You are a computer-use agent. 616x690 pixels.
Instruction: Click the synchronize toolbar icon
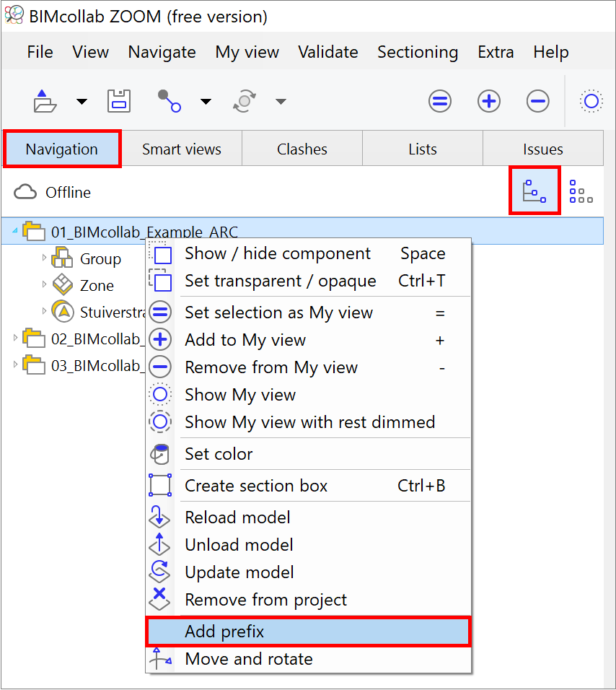[x=245, y=101]
